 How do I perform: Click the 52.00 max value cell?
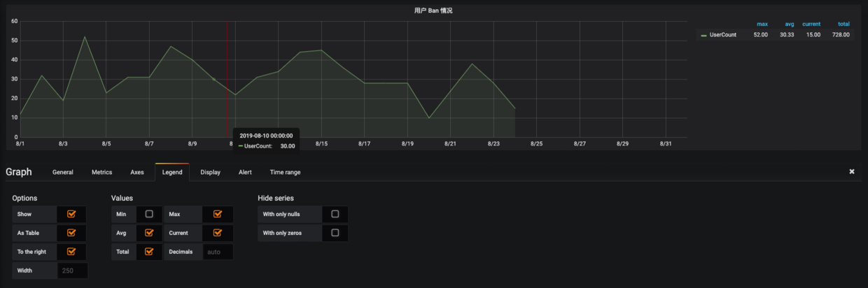click(760, 35)
